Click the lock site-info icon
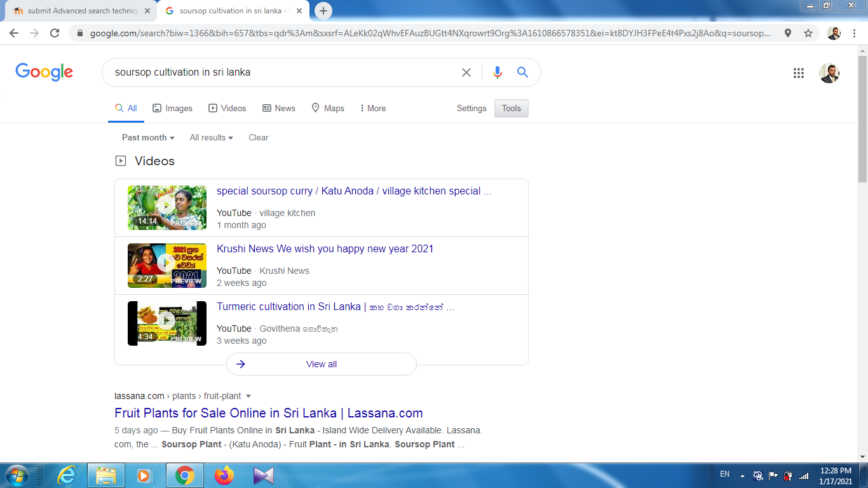 point(80,33)
